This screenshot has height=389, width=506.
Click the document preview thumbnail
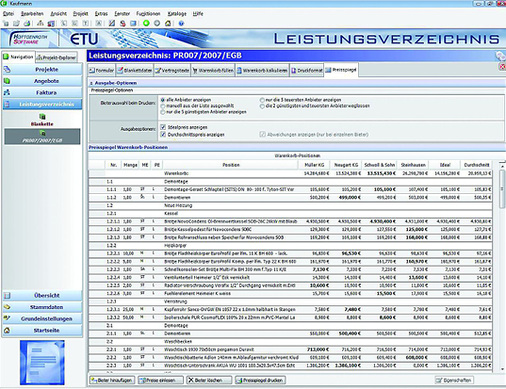[42, 362]
